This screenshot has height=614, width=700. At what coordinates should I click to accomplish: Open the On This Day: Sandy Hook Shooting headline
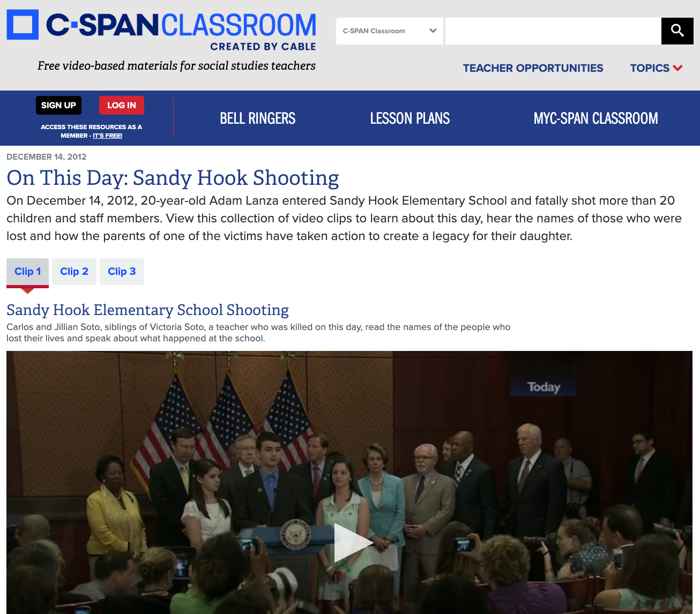(x=173, y=178)
